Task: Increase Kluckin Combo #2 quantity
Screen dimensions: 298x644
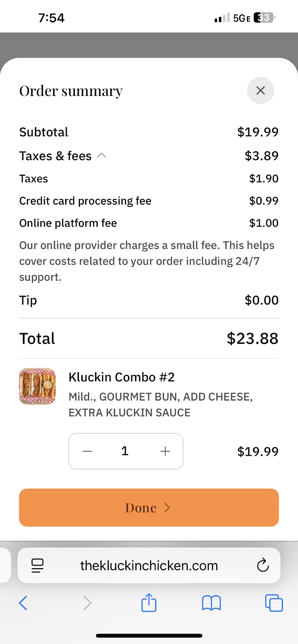Action: tap(165, 451)
